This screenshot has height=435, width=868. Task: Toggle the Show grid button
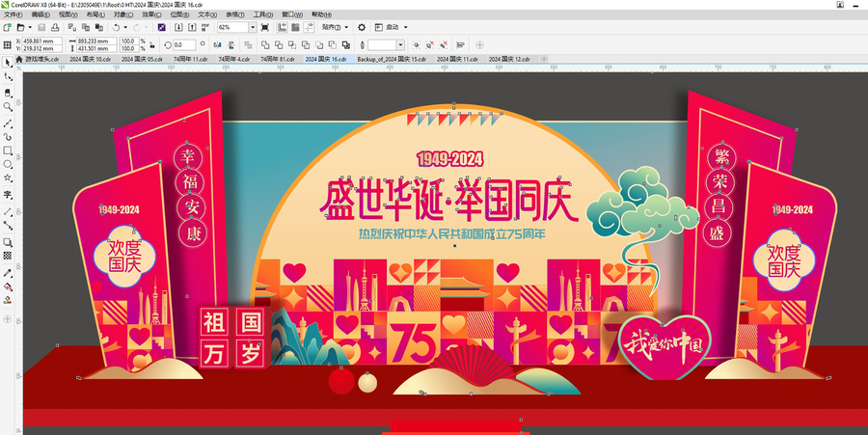point(296,27)
